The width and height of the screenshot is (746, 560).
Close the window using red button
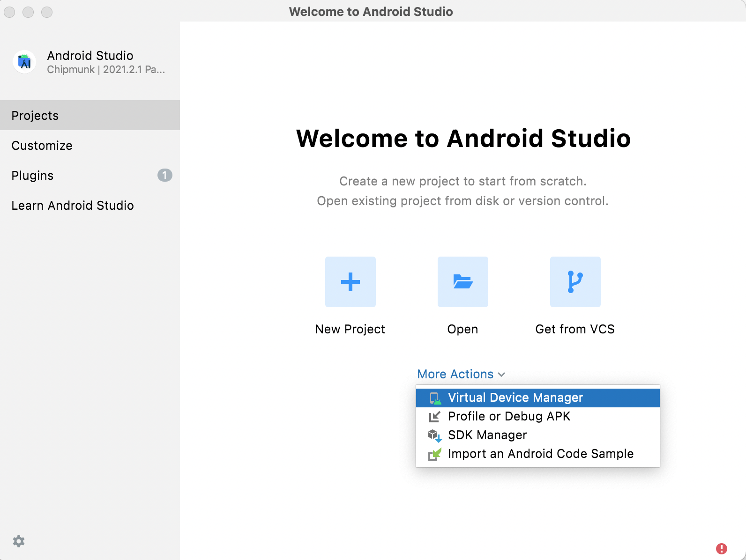[9, 12]
